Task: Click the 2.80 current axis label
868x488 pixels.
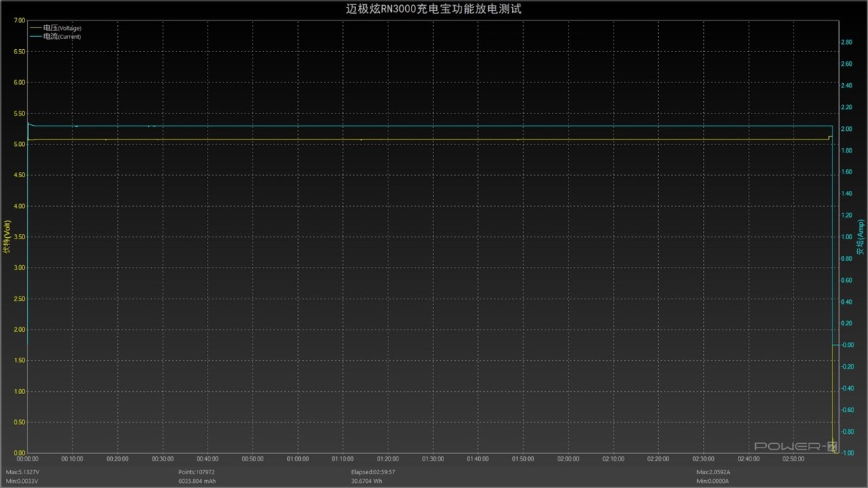Action: coord(846,42)
